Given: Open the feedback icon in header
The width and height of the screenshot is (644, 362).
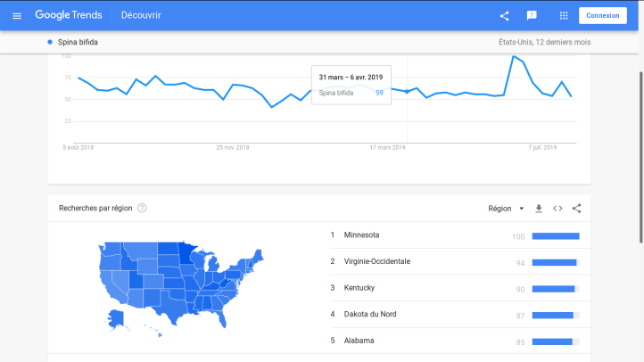Looking at the screenshot, I should 532,16.
